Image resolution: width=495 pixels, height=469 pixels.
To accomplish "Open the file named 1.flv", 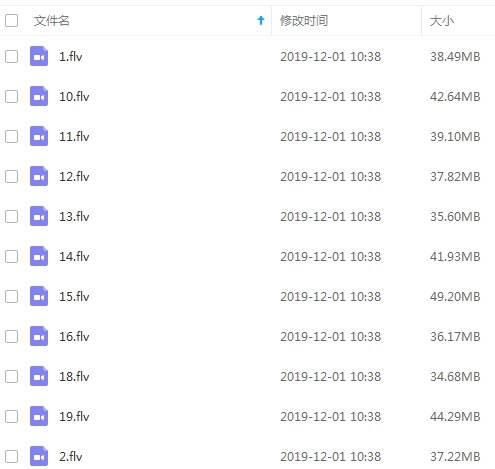I will [71, 57].
